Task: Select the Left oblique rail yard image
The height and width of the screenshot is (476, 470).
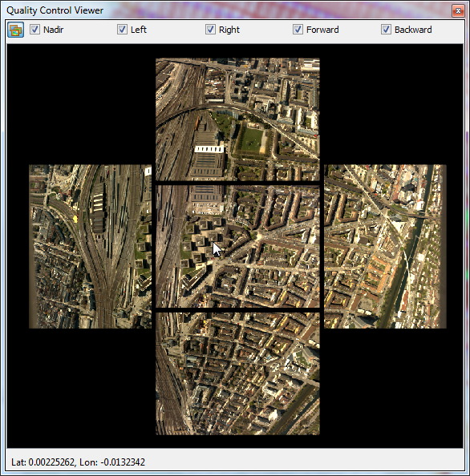Action: (91, 247)
